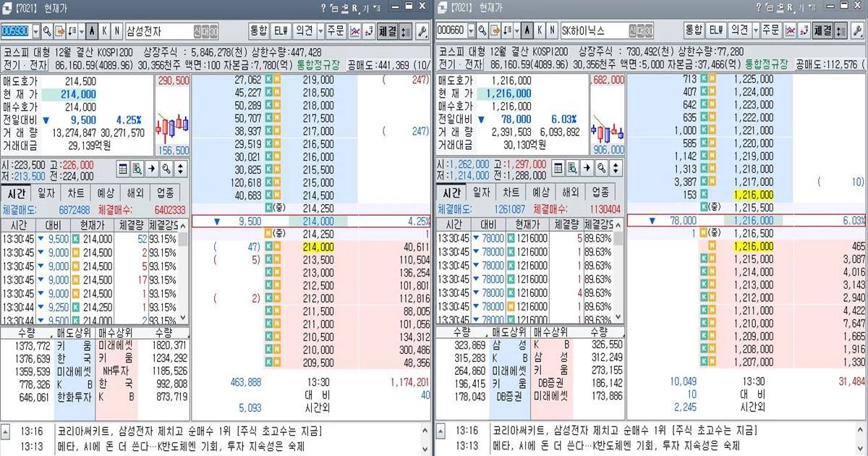The height and width of the screenshot is (456, 868).
Task: Toggle the 통합 button in Samsung toolbar
Action: click(259, 31)
